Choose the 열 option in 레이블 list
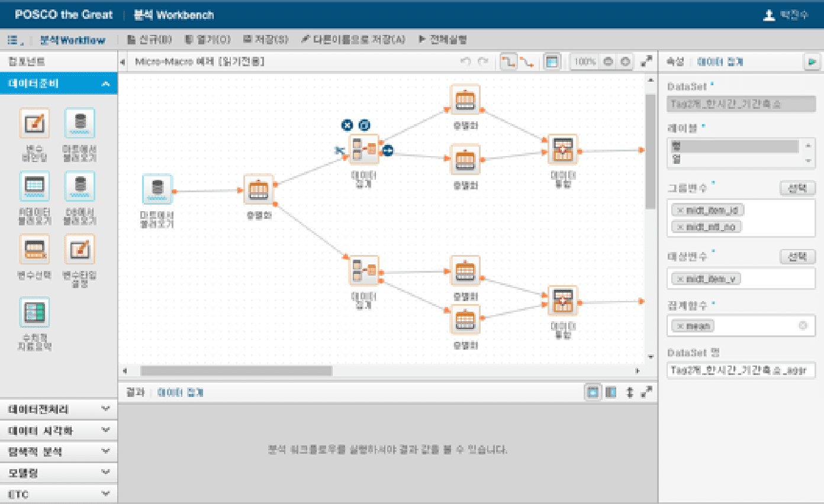This screenshot has width=824, height=504. coord(734,159)
